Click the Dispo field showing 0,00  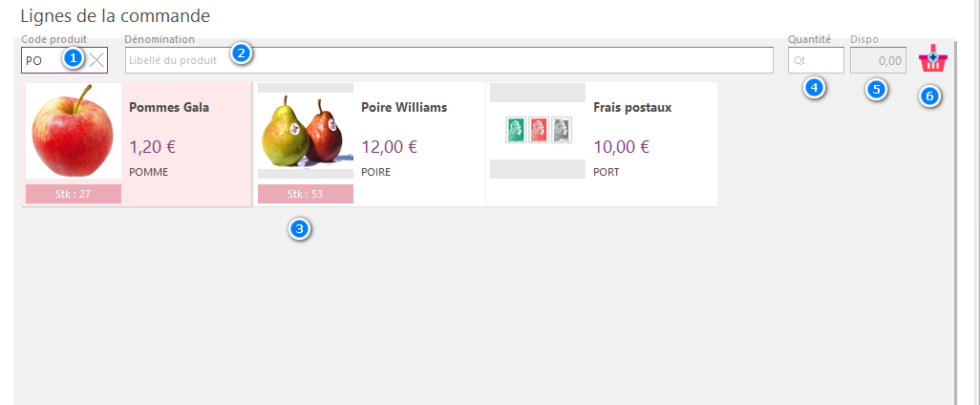pyautogui.click(x=878, y=60)
